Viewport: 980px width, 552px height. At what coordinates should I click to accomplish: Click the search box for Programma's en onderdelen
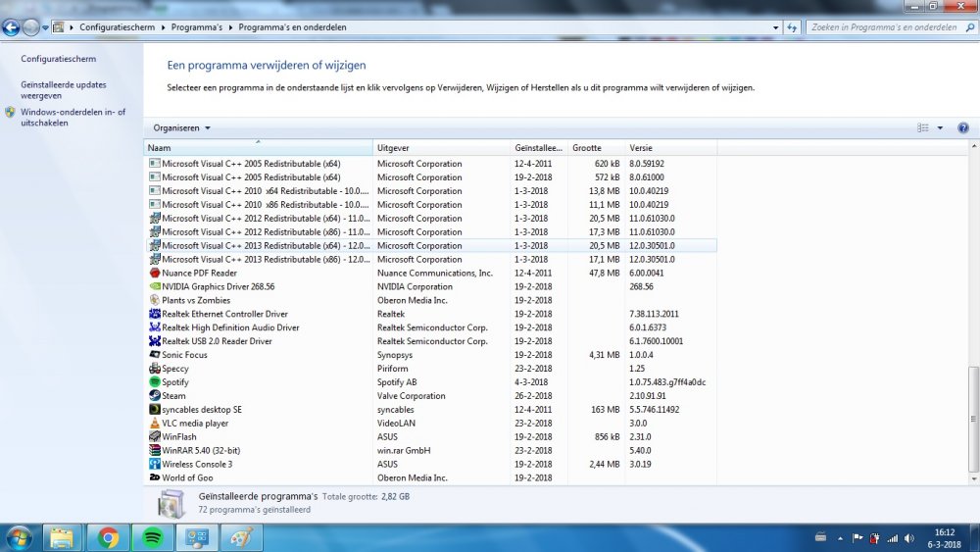(x=882, y=27)
